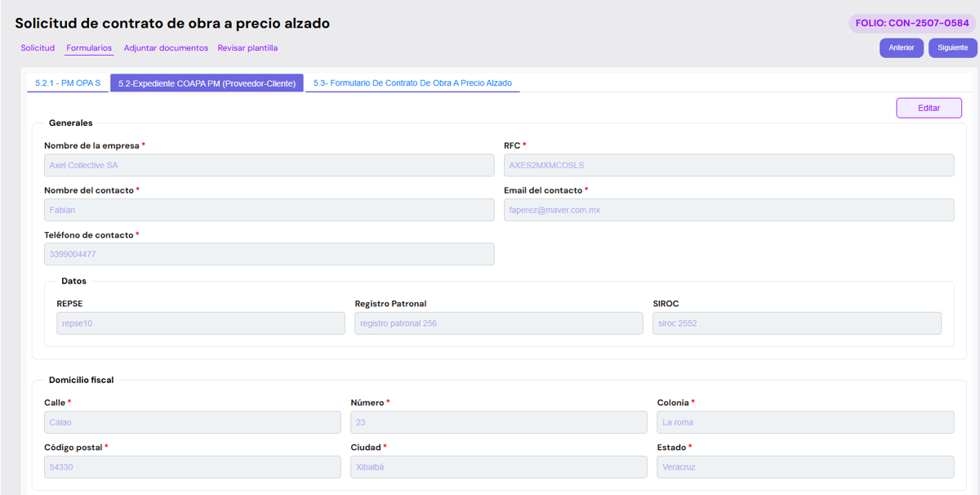Click the Editar button
980x495 pixels.
pos(929,108)
